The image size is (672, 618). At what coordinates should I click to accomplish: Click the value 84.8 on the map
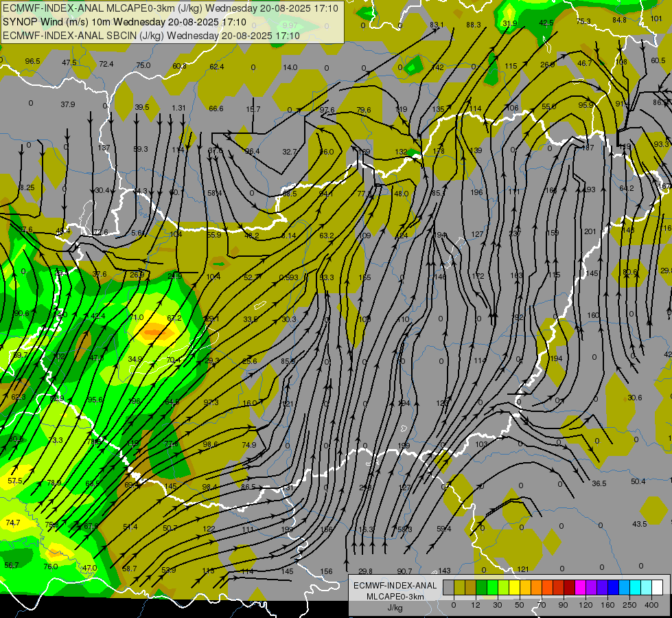click(619, 20)
